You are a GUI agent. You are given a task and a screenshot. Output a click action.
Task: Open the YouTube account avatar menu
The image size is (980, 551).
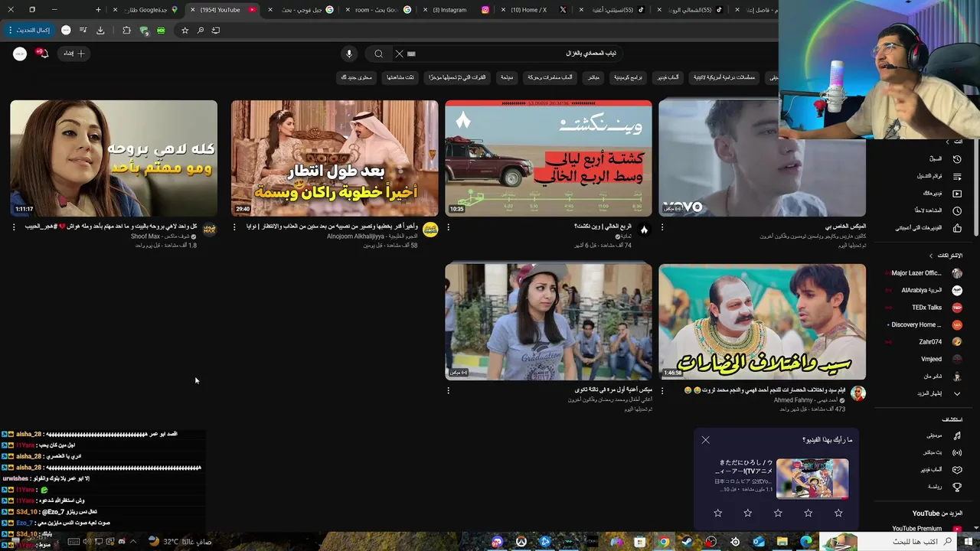(20, 54)
